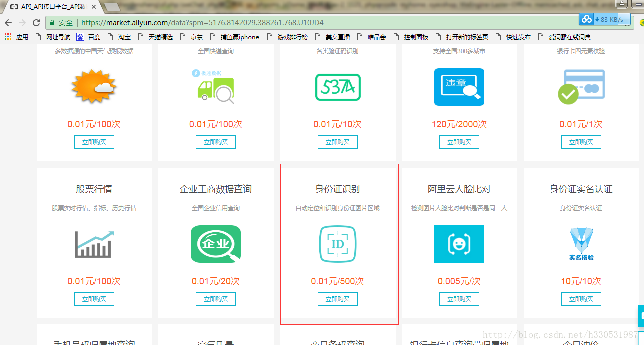Select the API_API接口平台 tab
This screenshot has height=345, width=644.
(x=53, y=7)
